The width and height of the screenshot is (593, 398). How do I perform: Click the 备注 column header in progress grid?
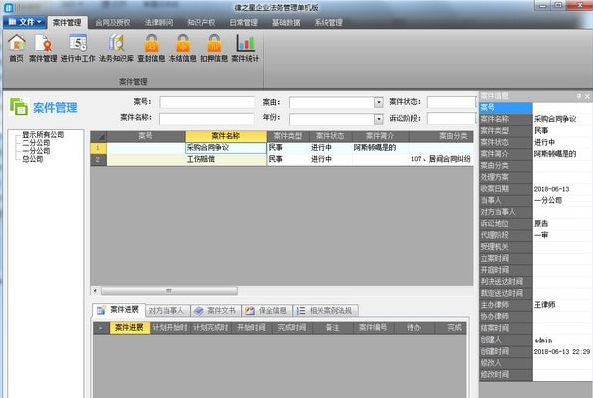[333, 328]
